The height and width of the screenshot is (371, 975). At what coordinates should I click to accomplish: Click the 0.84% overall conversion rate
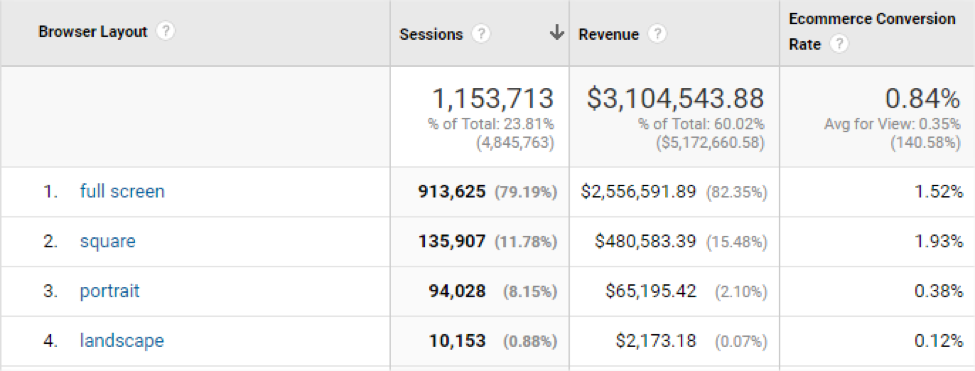922,99
